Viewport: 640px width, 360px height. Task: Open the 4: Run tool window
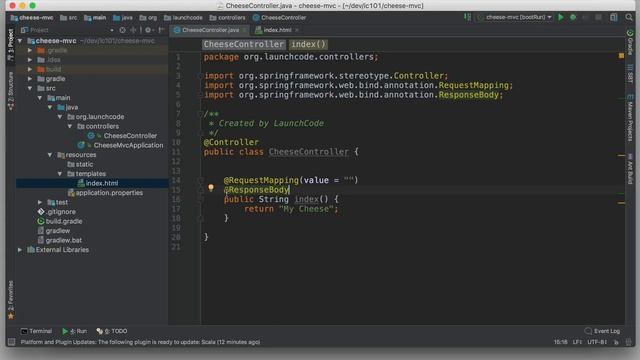[74, 331]
